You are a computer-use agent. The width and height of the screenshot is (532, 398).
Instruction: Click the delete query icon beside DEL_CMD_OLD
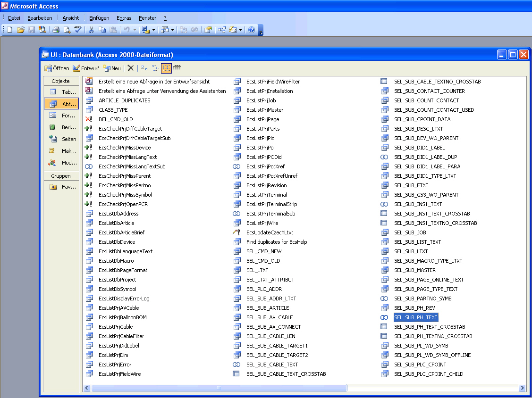89,119
